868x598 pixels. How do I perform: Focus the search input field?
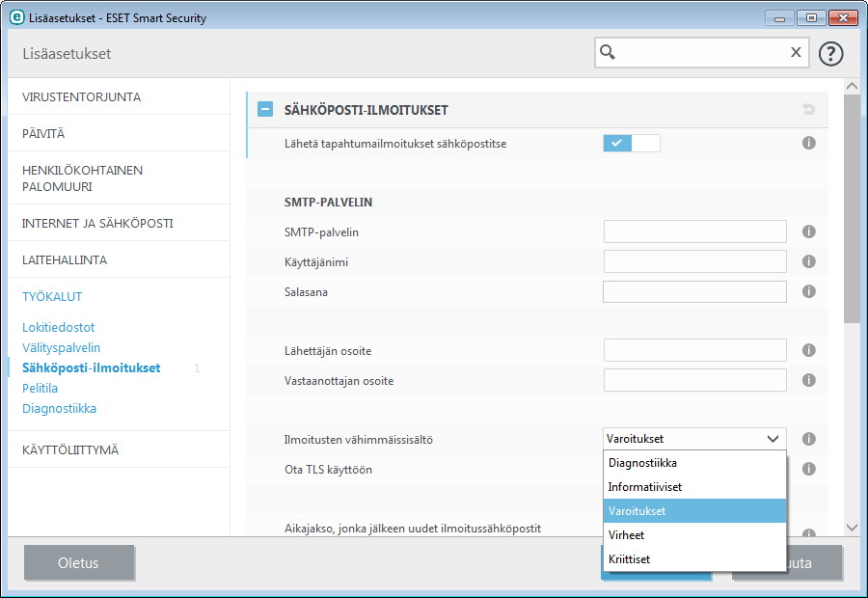pos(702,53)
